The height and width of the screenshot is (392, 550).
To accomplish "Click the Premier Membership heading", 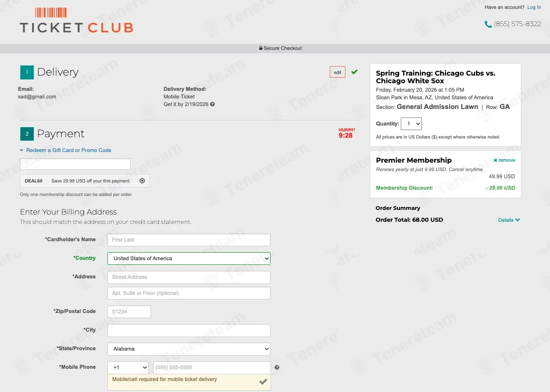I will click(x=414, y=161).
